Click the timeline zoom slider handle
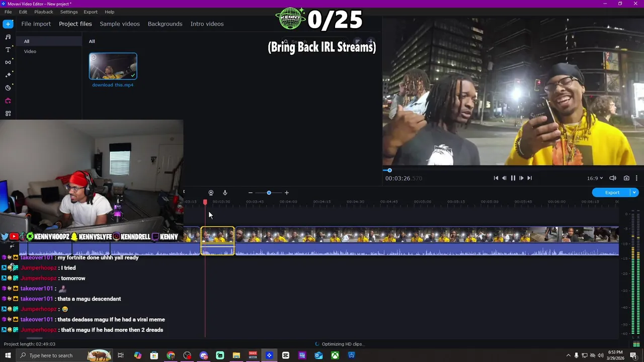Screen dimensions: 644x362 click(x=269, y=193)
